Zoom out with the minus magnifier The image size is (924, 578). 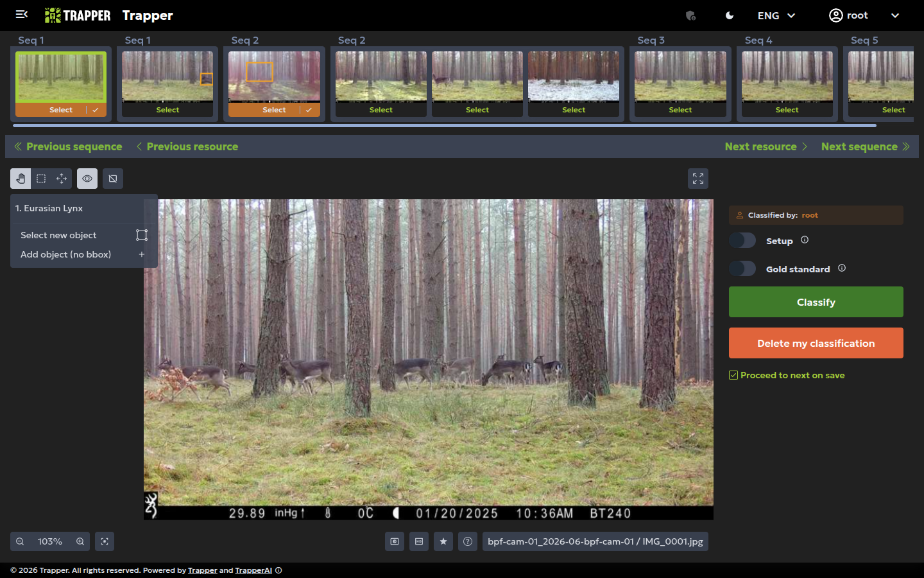[x=20, y=541]
